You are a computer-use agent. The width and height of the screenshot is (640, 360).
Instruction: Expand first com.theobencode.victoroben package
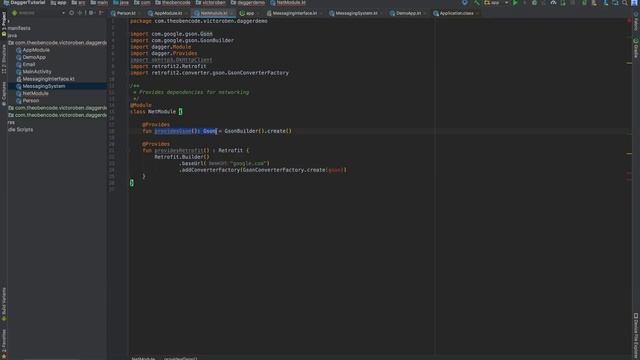click(x=57, y=42)
